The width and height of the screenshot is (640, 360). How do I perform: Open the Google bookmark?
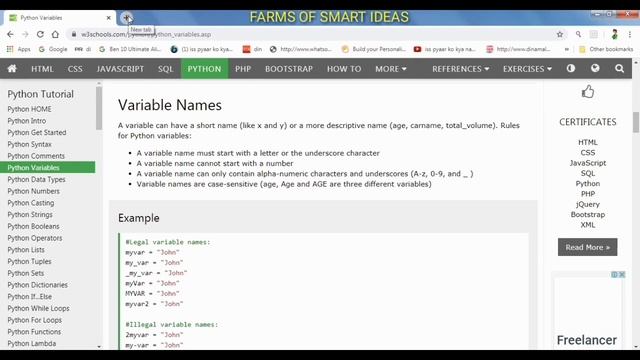point(53,49)
